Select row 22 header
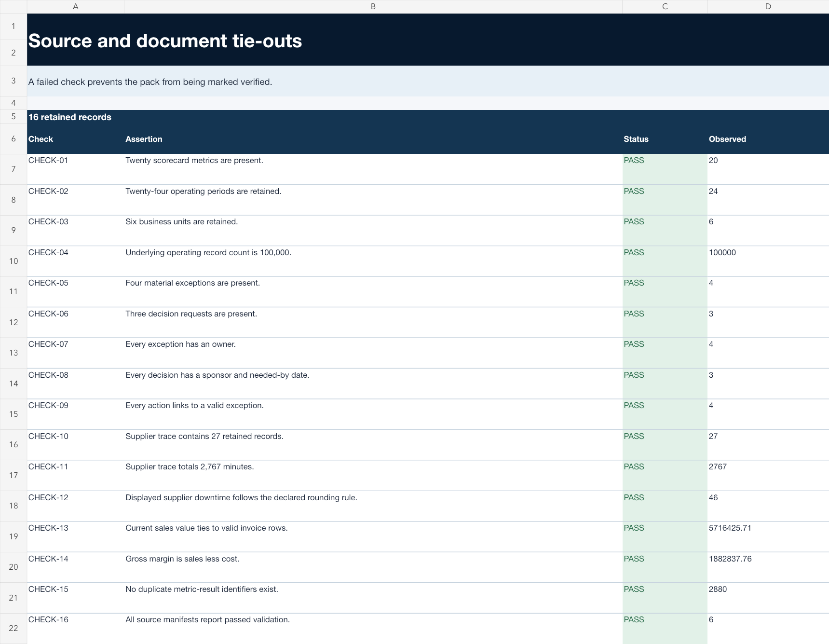Image resolution: width=829 pixels, height=644 pixels. 14,628
